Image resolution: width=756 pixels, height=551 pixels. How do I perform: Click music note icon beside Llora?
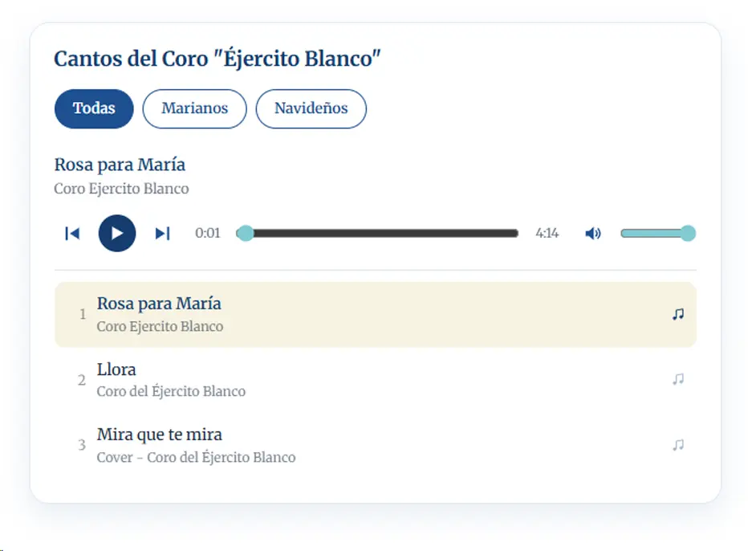pyautogui.click(x=678, y=379)
